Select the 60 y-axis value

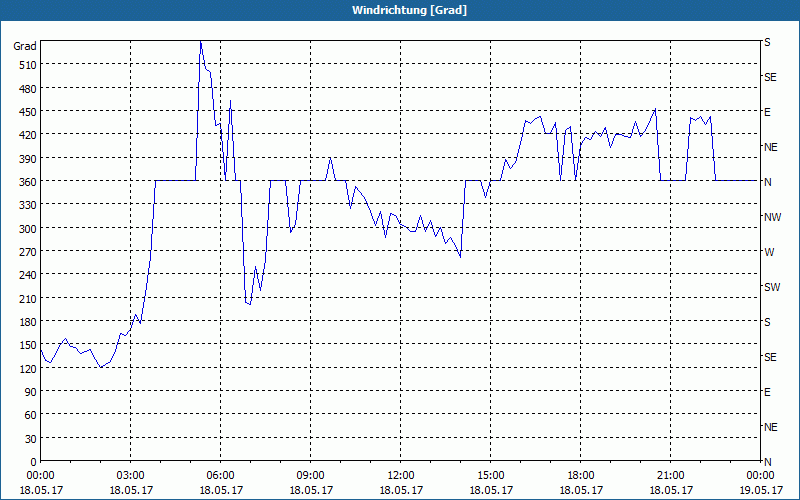(31, 415)
